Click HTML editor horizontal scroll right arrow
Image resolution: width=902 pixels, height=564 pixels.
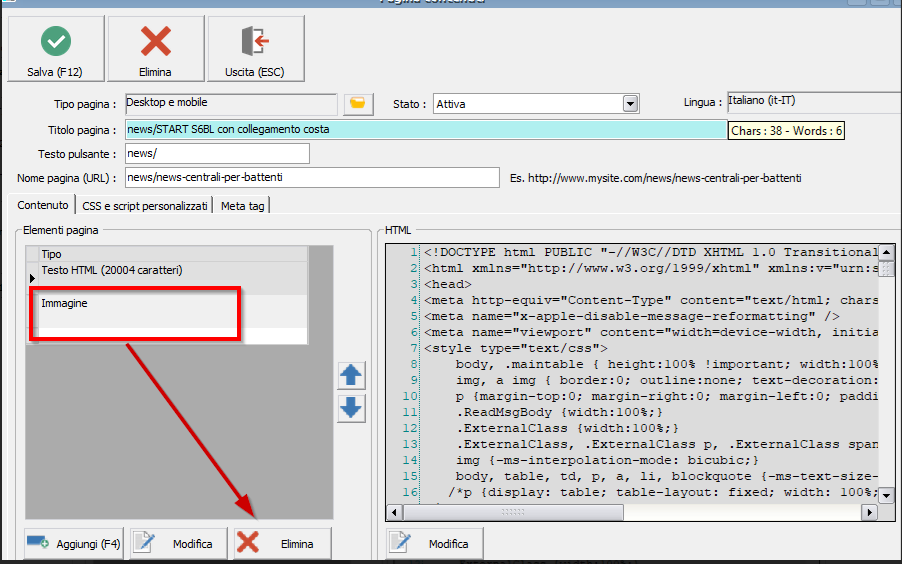(x=869, y=512)
